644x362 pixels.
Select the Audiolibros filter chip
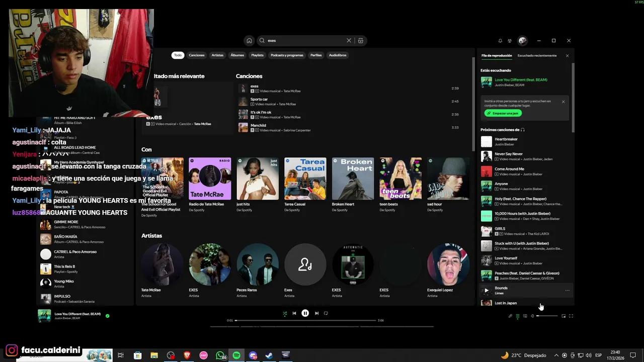coord(338,55)
